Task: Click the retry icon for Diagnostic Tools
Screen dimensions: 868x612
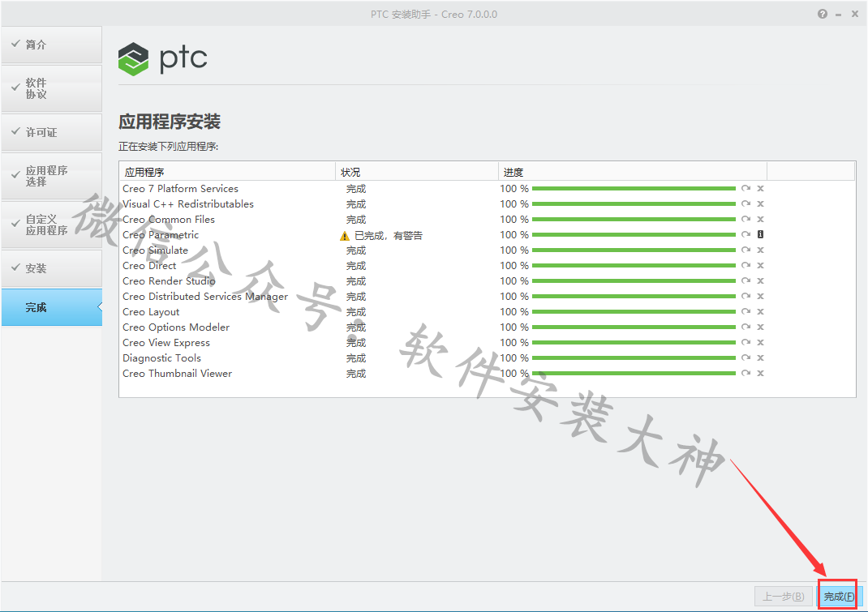Action: pos(746,358)
